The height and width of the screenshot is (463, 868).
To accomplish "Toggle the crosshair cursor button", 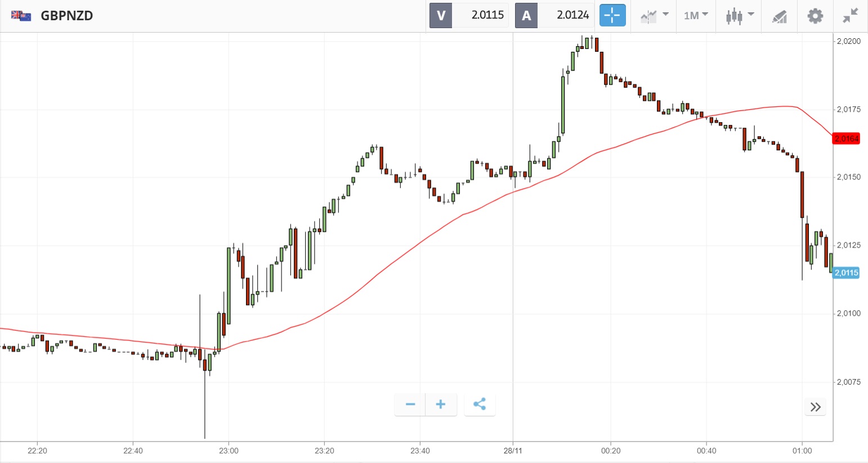I will pyautogui.click(x=612, y=16).
